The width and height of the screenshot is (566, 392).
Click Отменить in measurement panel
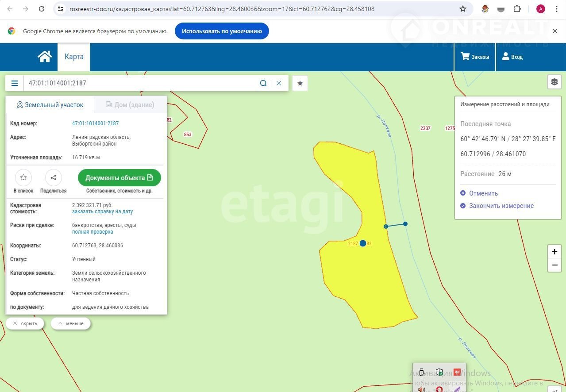pyautogui.click(x=483, y=193)
